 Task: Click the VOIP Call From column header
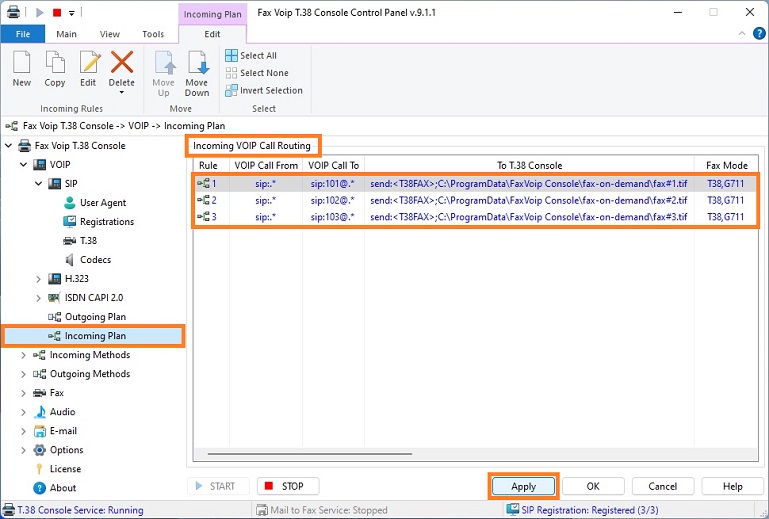pyautogui.click(x=266, y=166)
